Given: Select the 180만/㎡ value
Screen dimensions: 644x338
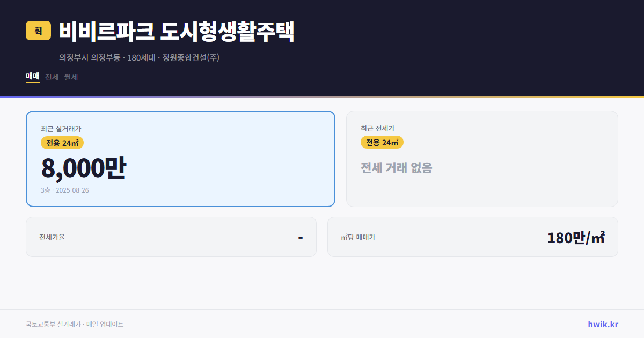Looking at the screenshot, I should [x=576, y=237].
